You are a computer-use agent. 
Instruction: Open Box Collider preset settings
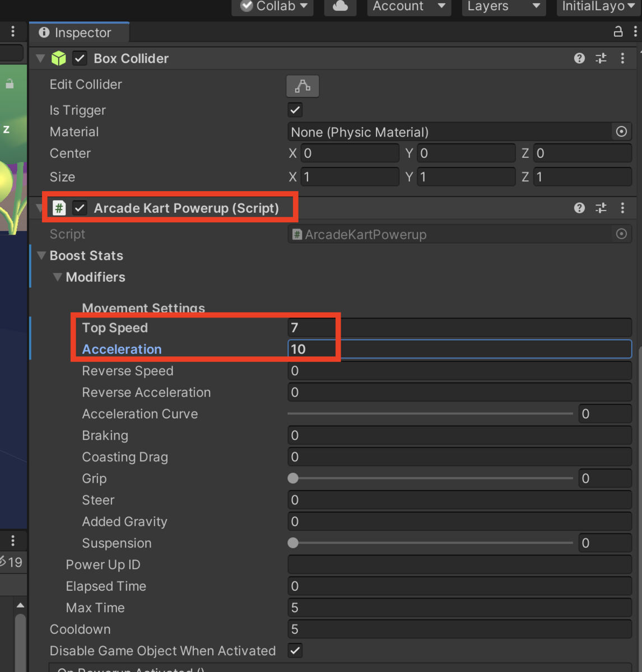(601, 58)
